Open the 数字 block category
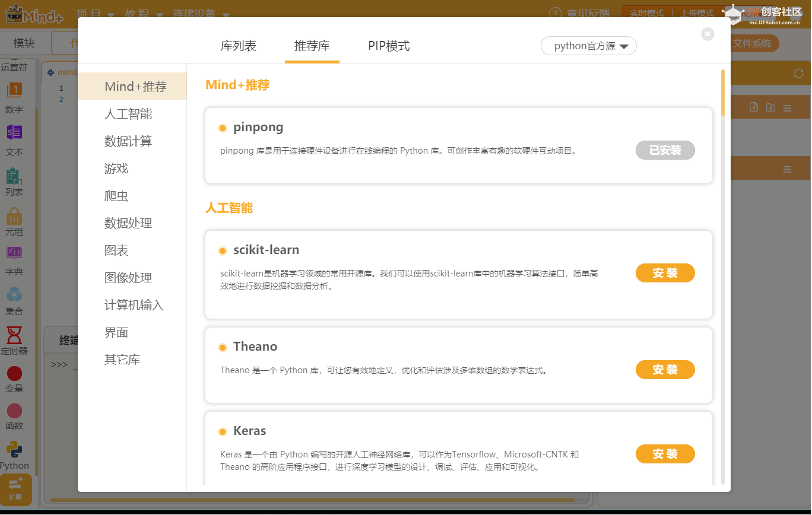The width and height of the screenshot is (812, 515). (x=14, y=98)
